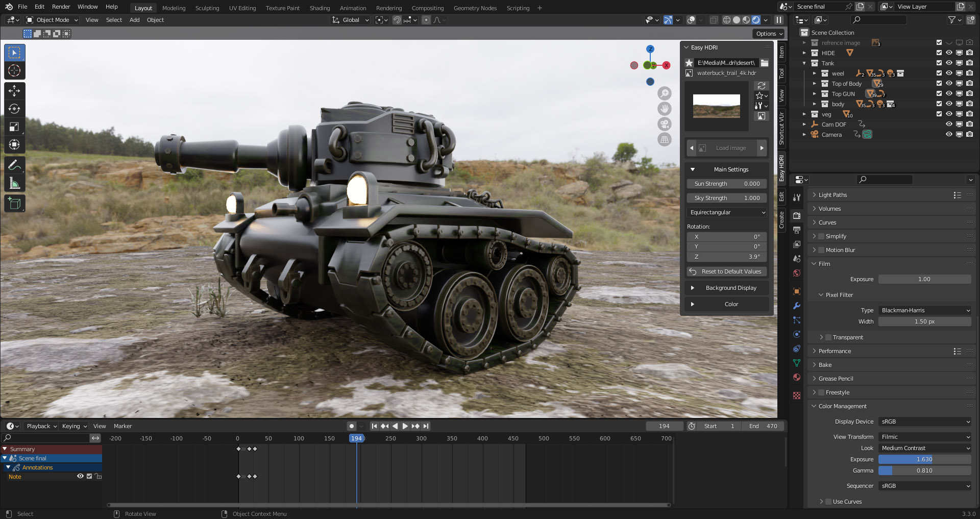Open the Modifier Properties wrench tab
980x519 pixels.
tap(796, 306)
